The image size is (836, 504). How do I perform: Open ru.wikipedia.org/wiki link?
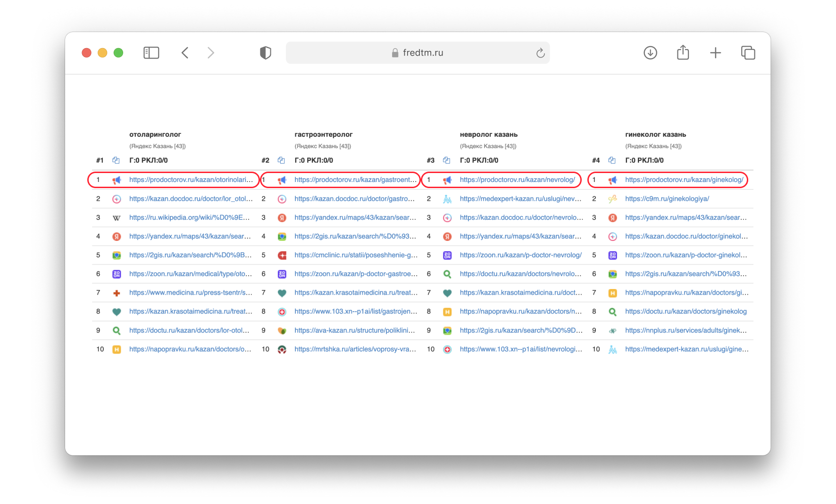pyautogui.click(x=190, y=217)
